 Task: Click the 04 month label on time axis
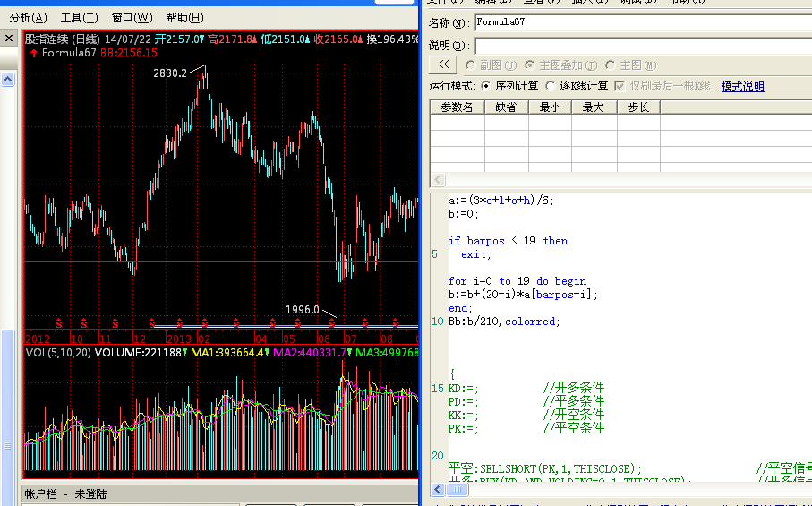[261, 339]
